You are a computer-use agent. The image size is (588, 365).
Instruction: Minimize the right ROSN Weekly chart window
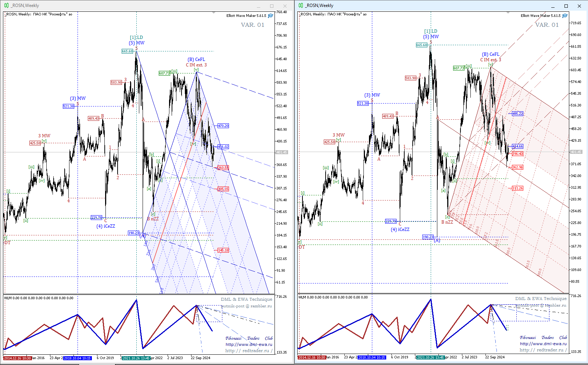click(553, 6)
